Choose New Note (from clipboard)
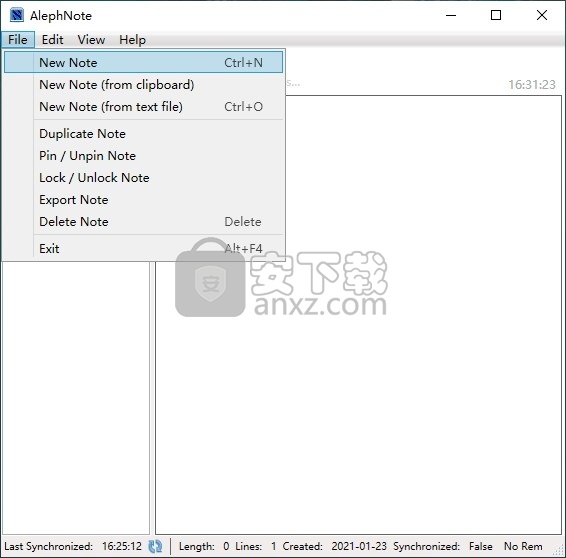The height and width of the screenshot is (558, 566). [143, 84]
